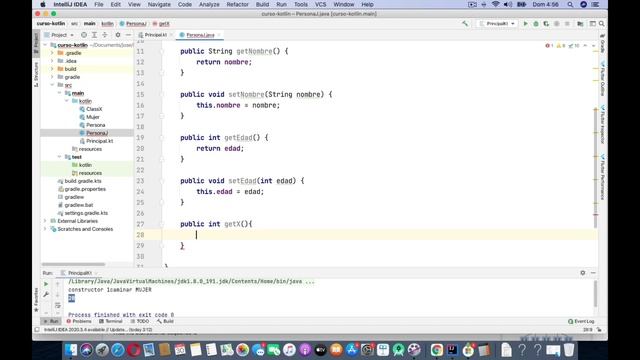Collapse all icon in Project panel header
640x360 pixels.
104,35
